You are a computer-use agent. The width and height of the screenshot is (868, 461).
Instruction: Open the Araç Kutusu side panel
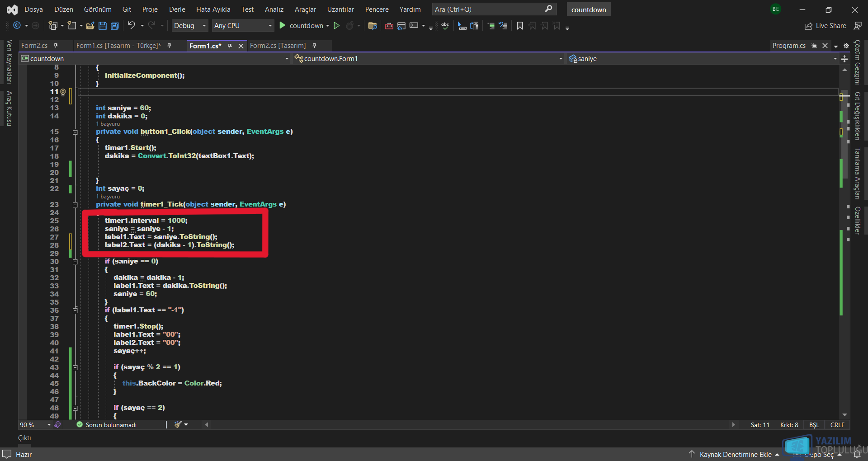(9, 108)
